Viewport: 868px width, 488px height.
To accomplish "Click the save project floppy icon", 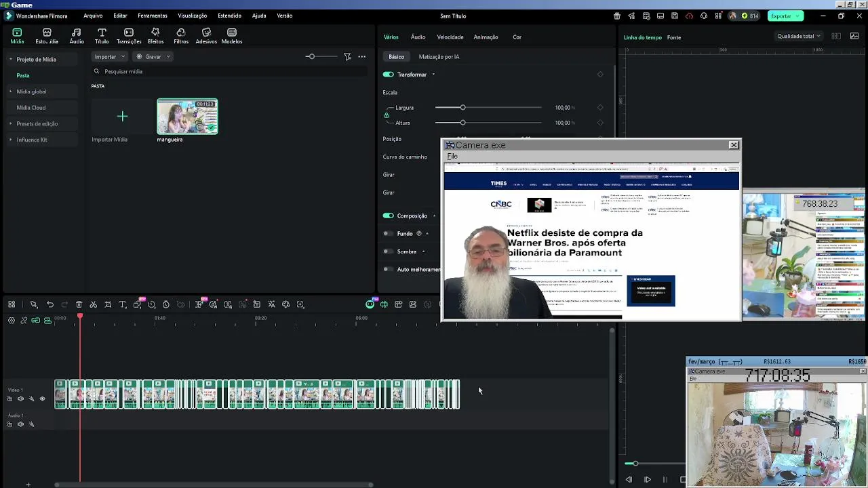I will (675, 16).
